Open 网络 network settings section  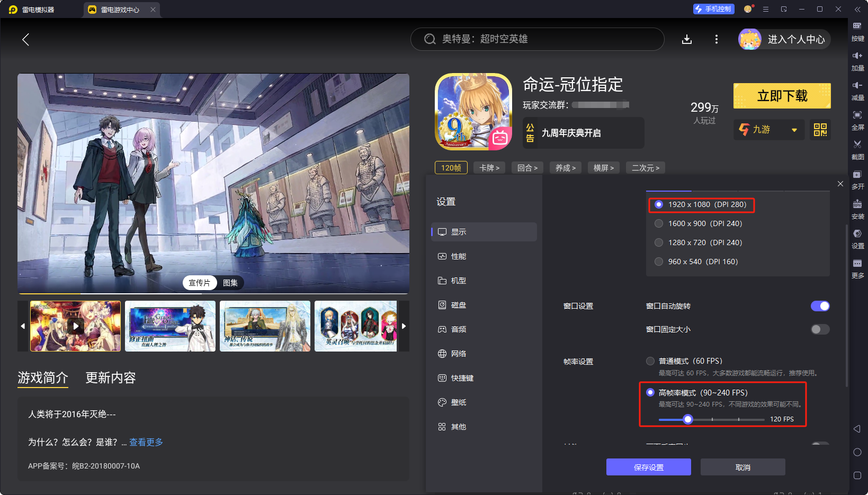click(x=484, y=354)
